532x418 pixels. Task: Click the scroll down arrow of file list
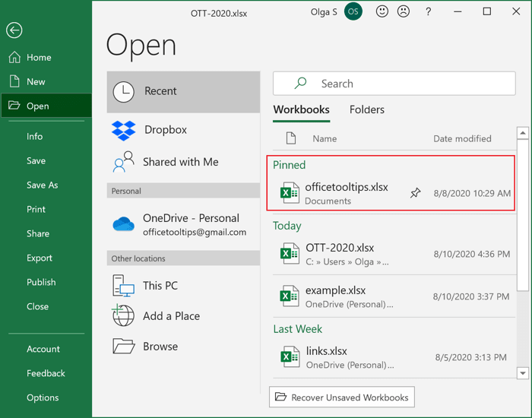[523, 373]
